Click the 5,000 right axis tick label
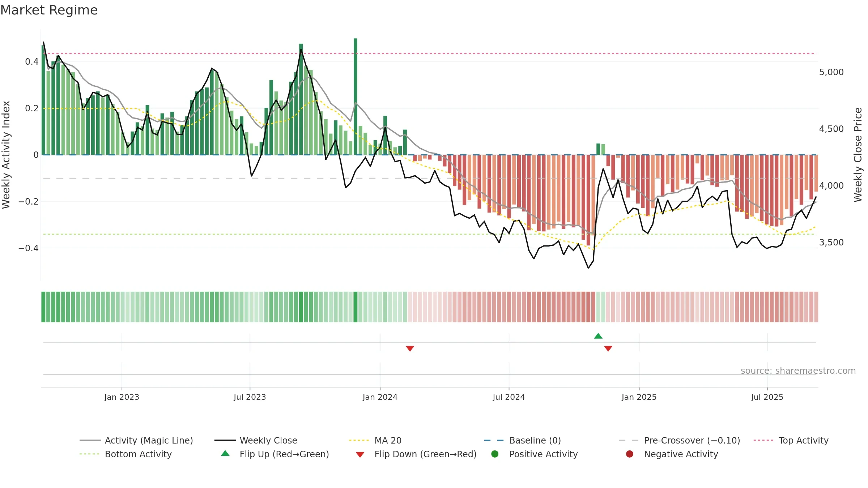Viewport: 868px width, 488px height. click(831, 72)
